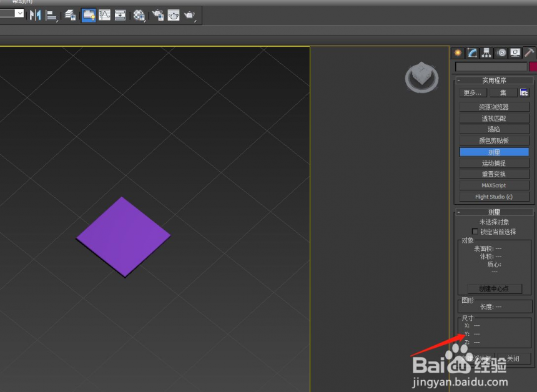This screenshot has height=392, width=537.
Task: Open the 透视匹配 utility
Action: [x=494, y=118]
